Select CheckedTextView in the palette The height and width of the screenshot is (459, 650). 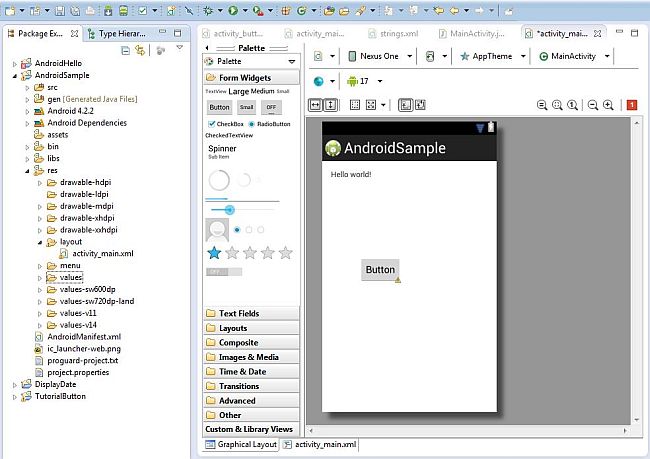pos(229,135)
